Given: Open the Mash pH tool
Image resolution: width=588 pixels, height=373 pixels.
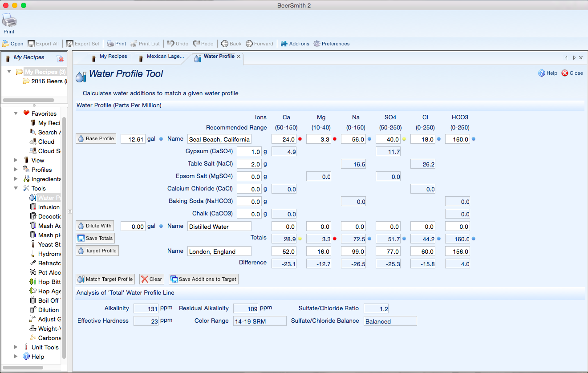Looking at the screenshot, I should (45, 235).
